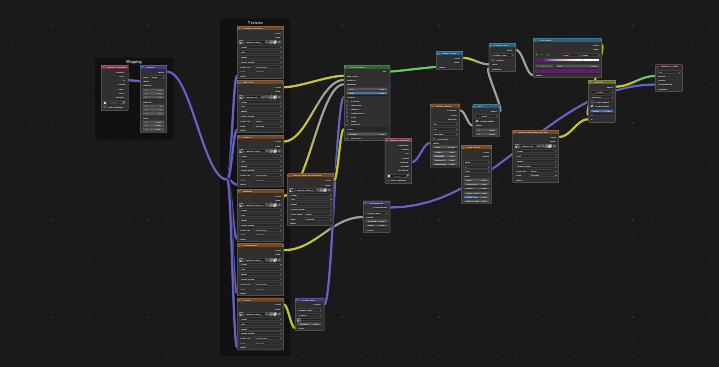Click unlink X icon on third Textures frame node

click(x=279, y=151)
